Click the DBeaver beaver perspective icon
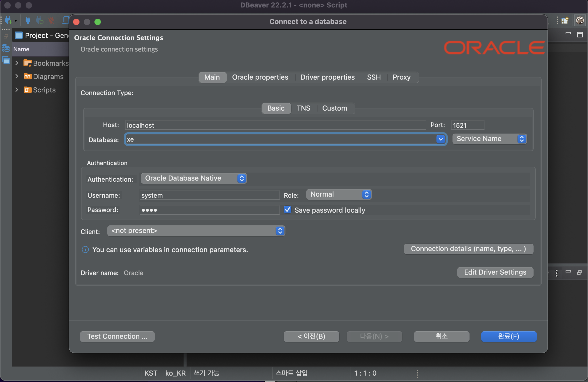Image resolution: width=588 pixels, height=382 pixels. pos(579,20)
